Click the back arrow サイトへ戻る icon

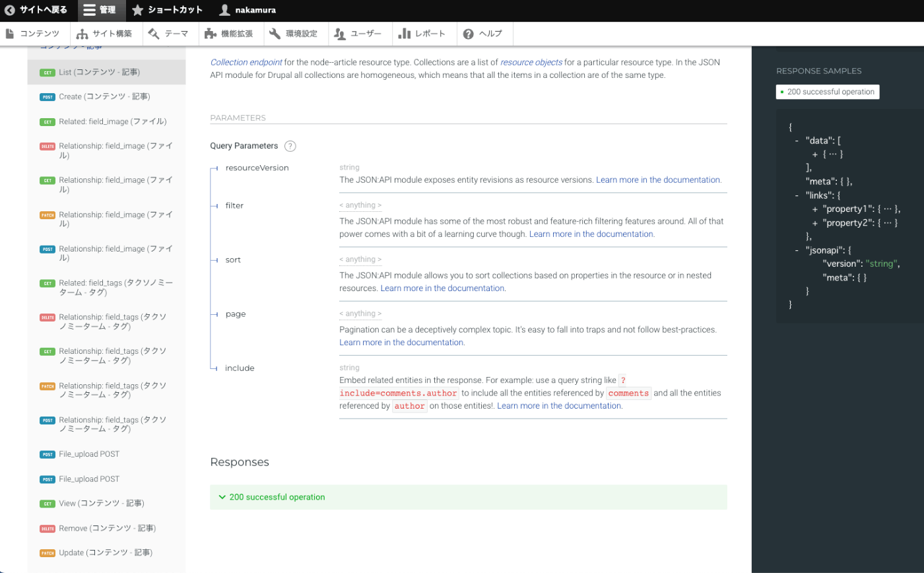point(10,11)
